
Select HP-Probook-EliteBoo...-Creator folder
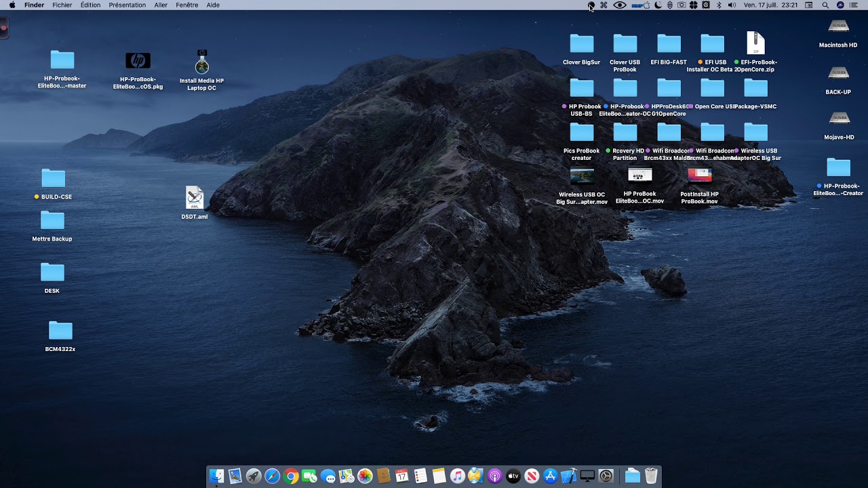point(838,167)
